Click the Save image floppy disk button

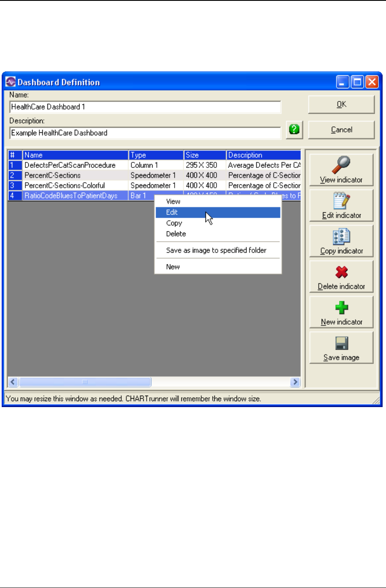(341, 347)
